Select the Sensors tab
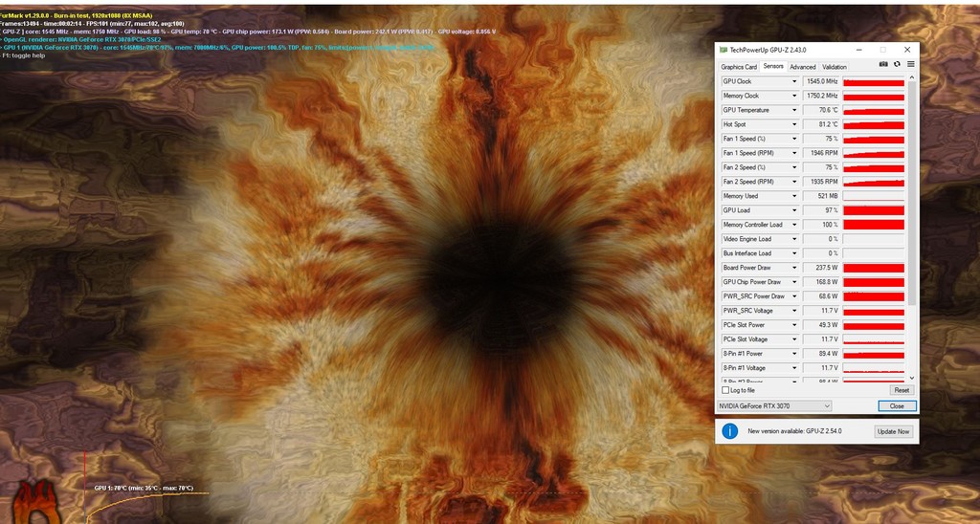Screen dimensions: 980x524 (773, 66)
